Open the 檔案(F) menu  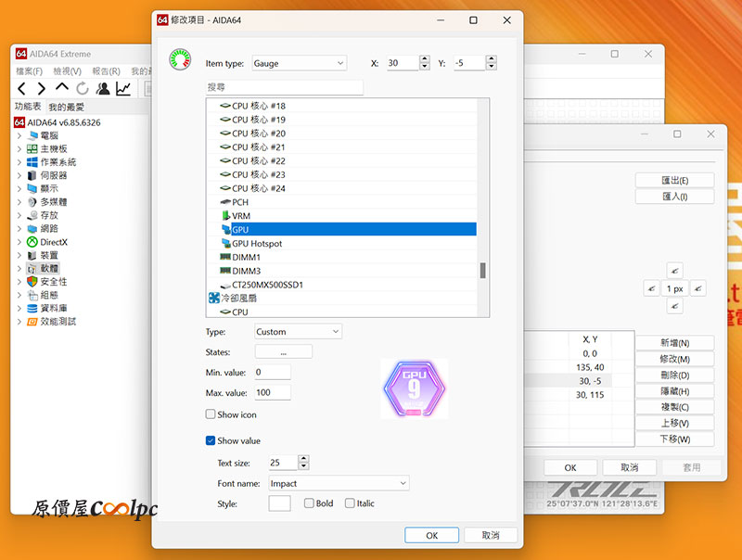[30, 71]
